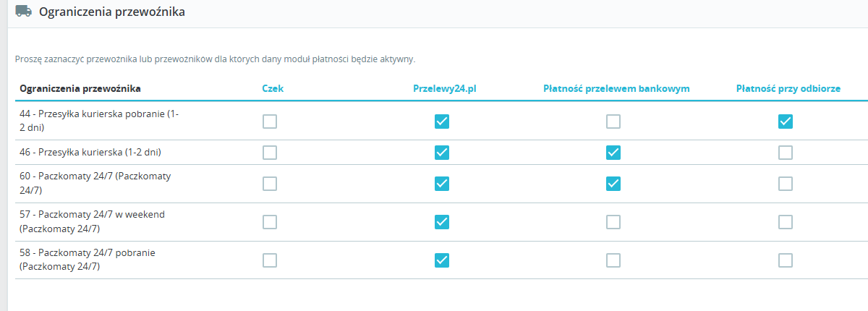The image size is (868, 311).
Task: Check Płatność przy odbiorze for 58 Paczkomaty pobranie
Action: click(786, 260)
